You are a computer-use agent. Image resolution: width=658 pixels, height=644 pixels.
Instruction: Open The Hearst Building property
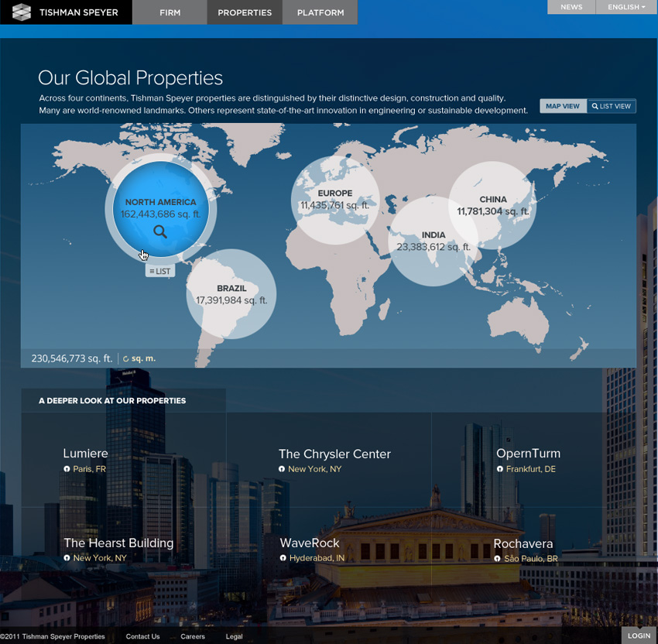pyautogui.click(x=118, y=543)
